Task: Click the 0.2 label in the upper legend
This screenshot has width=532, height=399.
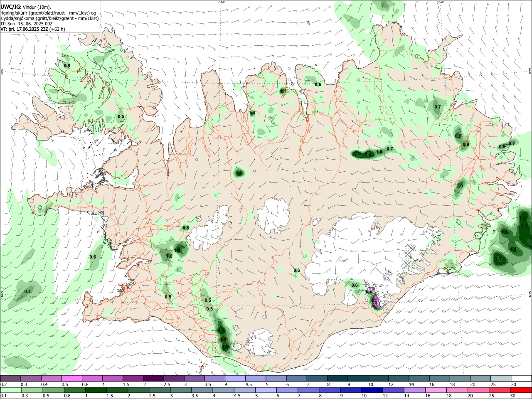Action: coord(3,385)
